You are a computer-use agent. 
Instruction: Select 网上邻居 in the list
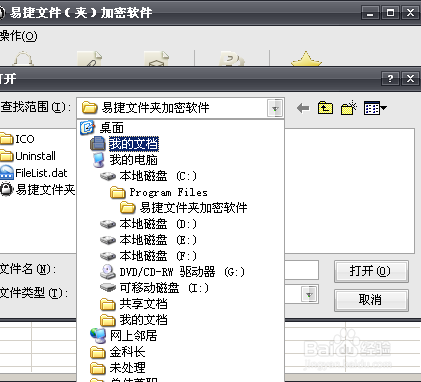(x=124, y=336)
